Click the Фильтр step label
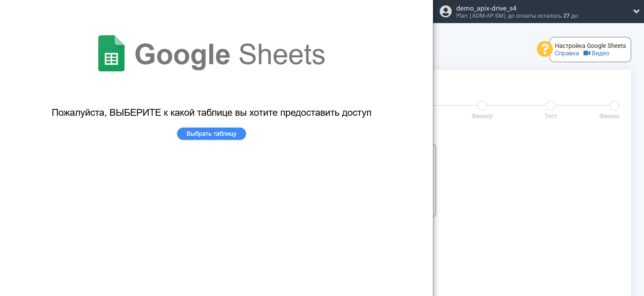 [x=482, y=116]
